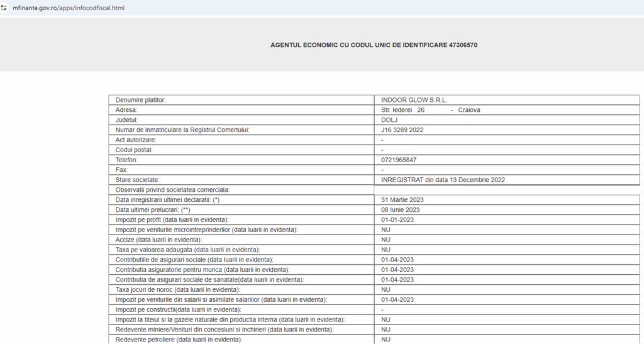The height and width of the screenshot is (344, 644).
Task: Select 'Impozit pe veniturile din salarii' label
Action: tap(221, 300)
